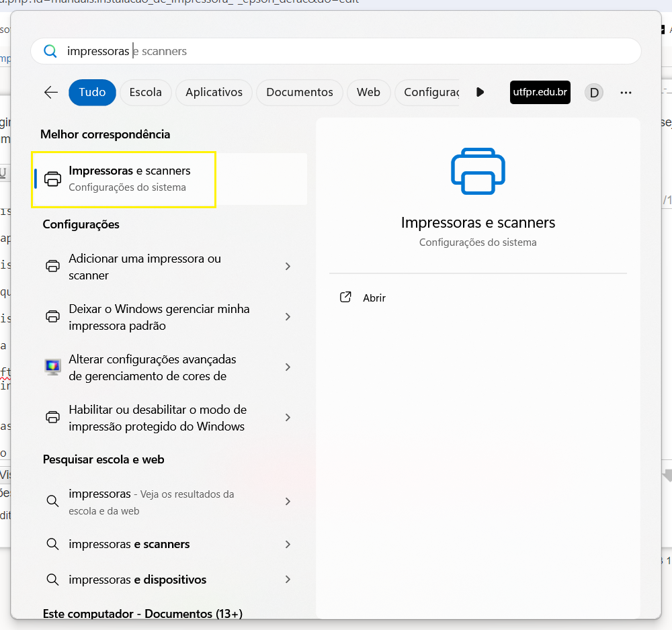
Task: Open 'Impressoras e scanners' best match result
Action: coord(129,179)
